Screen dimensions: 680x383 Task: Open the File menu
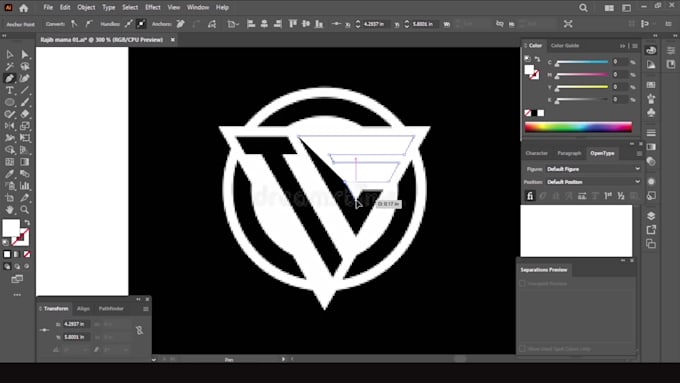pos(48,7)
